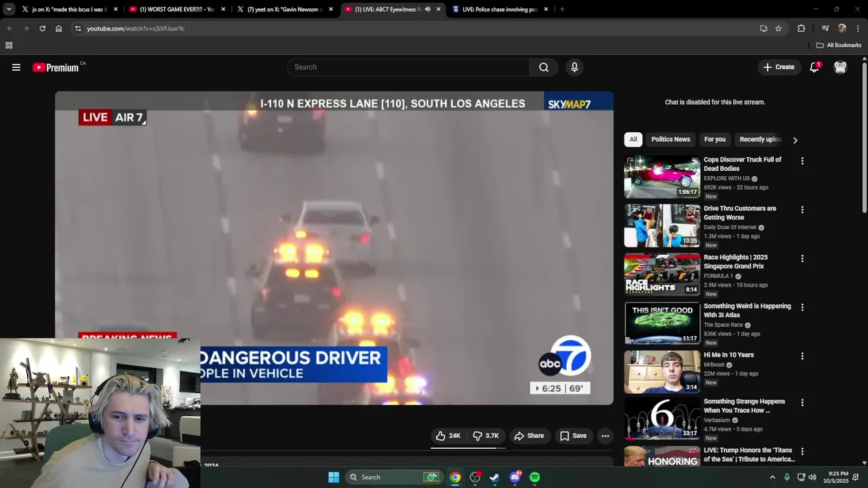Image resolution: width=868 pixels, height=488 pixels.
Task: Save the video to a playlist
Action: click(573, 436)
